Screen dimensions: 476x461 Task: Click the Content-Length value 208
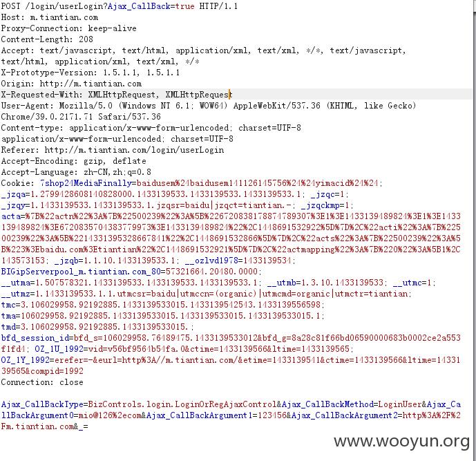point(86,39)
